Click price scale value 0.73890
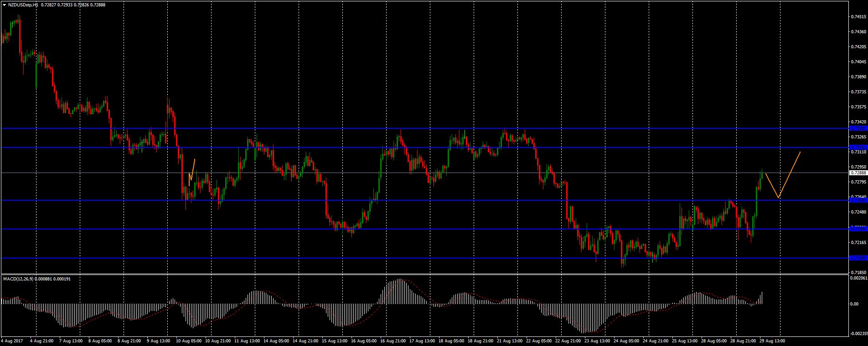868x346 pixels. point(859,77)
